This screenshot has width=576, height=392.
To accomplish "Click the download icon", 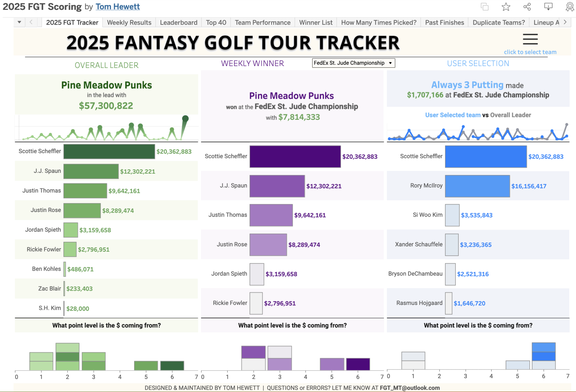I will (548, 7).
